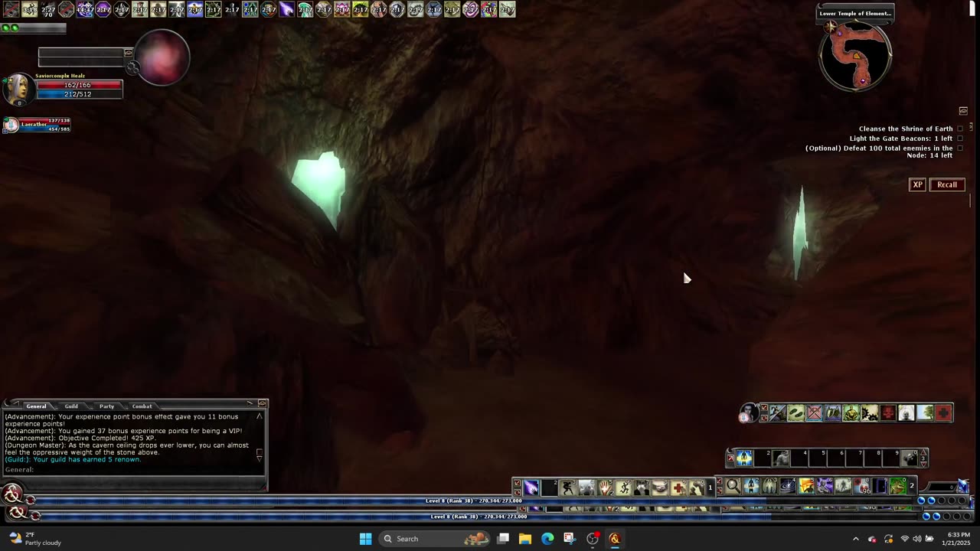Use the orange figure ability in hotbar 2
The image size is (980, 551).
click(x=806, y=485)
